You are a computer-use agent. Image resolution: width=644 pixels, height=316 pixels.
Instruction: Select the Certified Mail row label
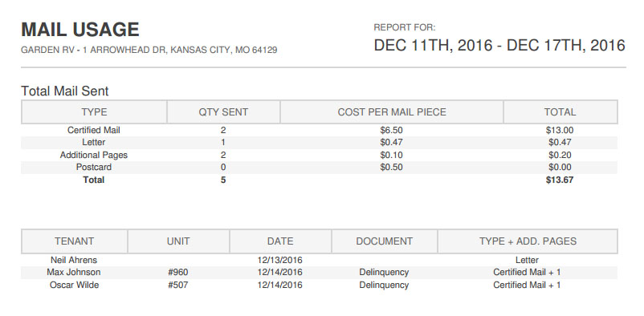pos(94,130)
